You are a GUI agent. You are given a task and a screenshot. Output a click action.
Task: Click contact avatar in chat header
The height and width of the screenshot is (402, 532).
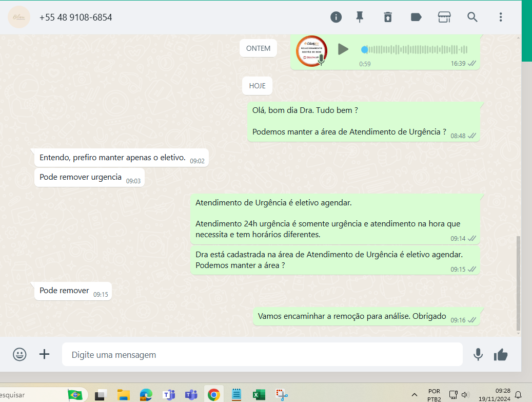coord(19,17)
